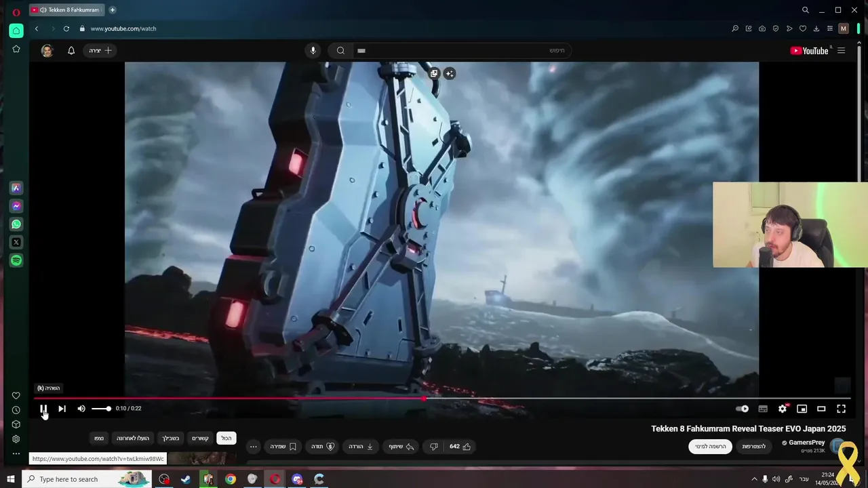Open a new browser tab
868x488 pixels.
click(113, 10)
